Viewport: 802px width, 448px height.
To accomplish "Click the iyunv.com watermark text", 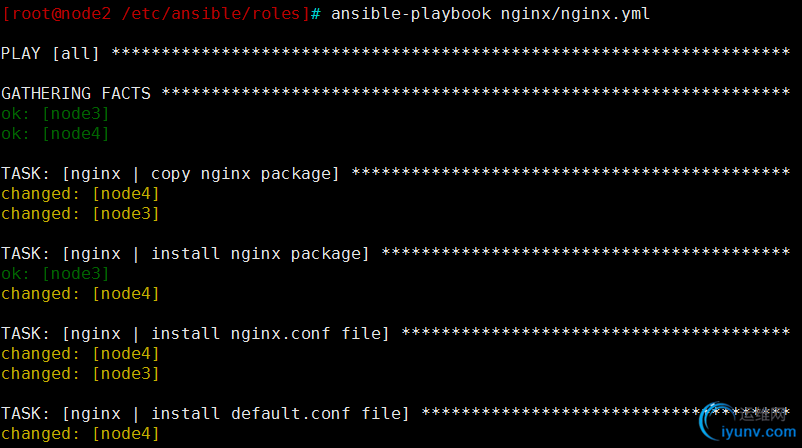I will pyautogui.click(x=759, y=432).
